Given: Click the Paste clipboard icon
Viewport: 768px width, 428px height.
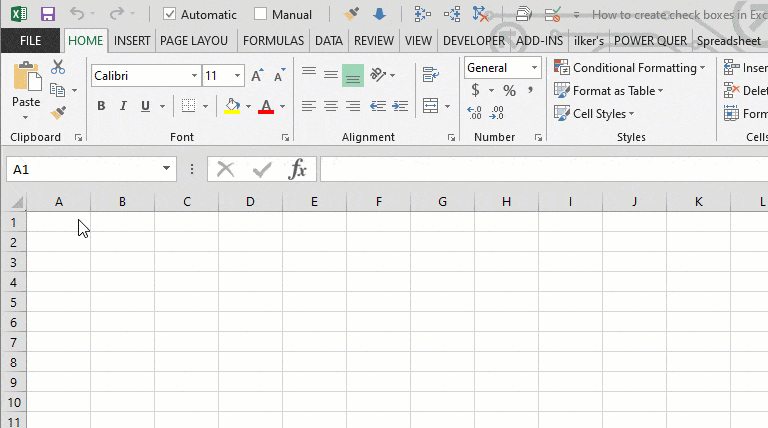Looking at the screenshot, I should click(26, 76).
